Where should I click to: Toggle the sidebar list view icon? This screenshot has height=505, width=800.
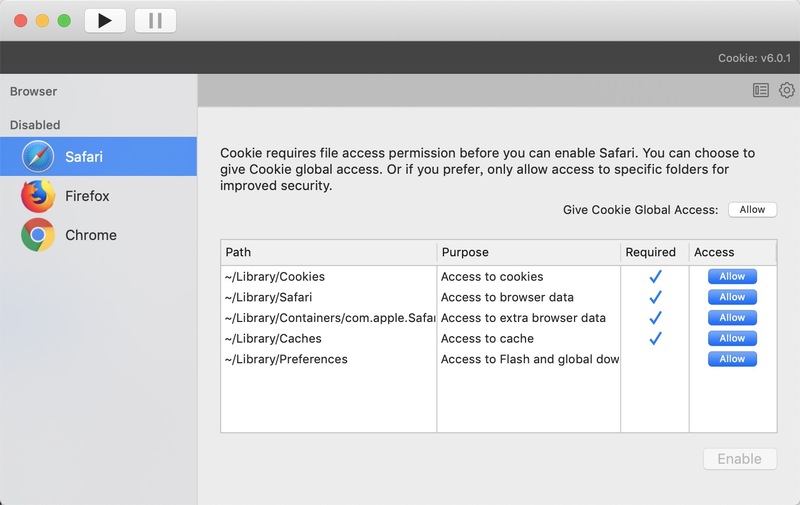click(761, 91)
